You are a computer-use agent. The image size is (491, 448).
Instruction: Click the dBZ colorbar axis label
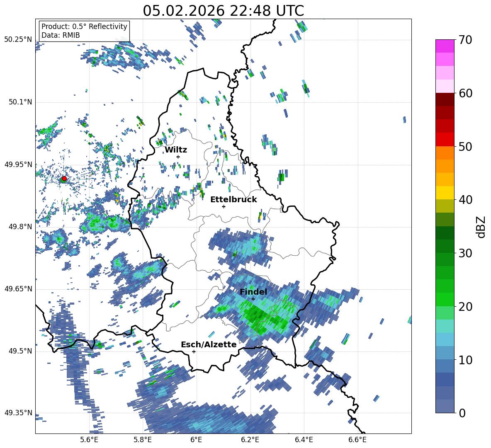click(481, 227)
